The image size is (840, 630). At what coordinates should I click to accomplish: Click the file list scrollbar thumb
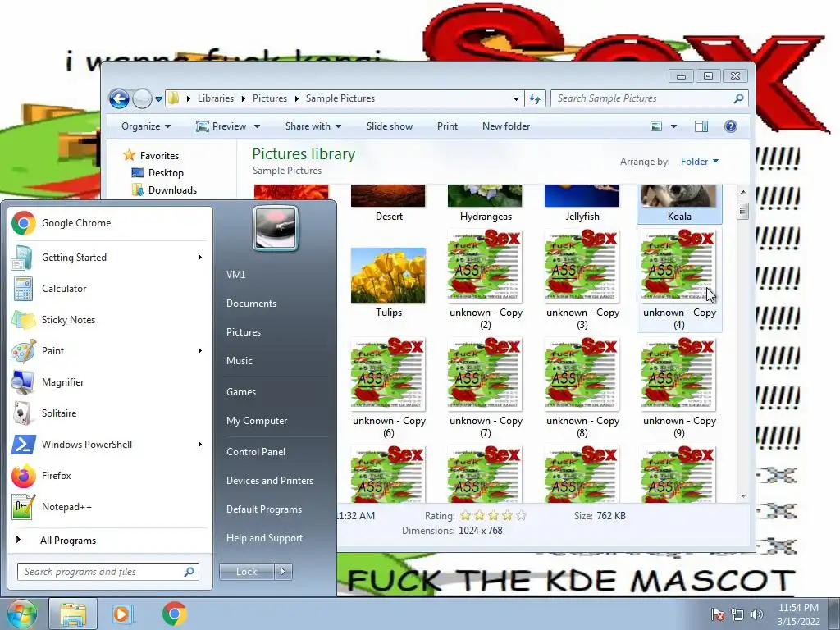pyautogui.click(x=742, y=211)
